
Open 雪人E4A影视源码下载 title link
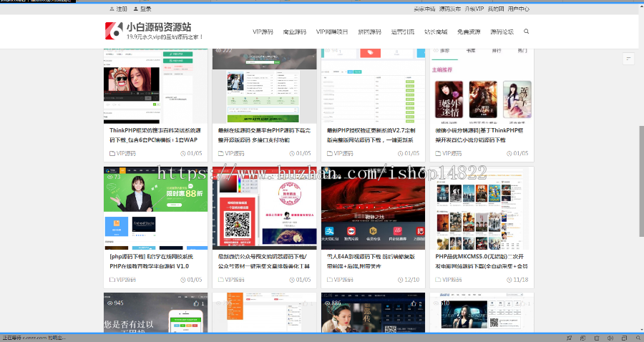pos(371,261)
